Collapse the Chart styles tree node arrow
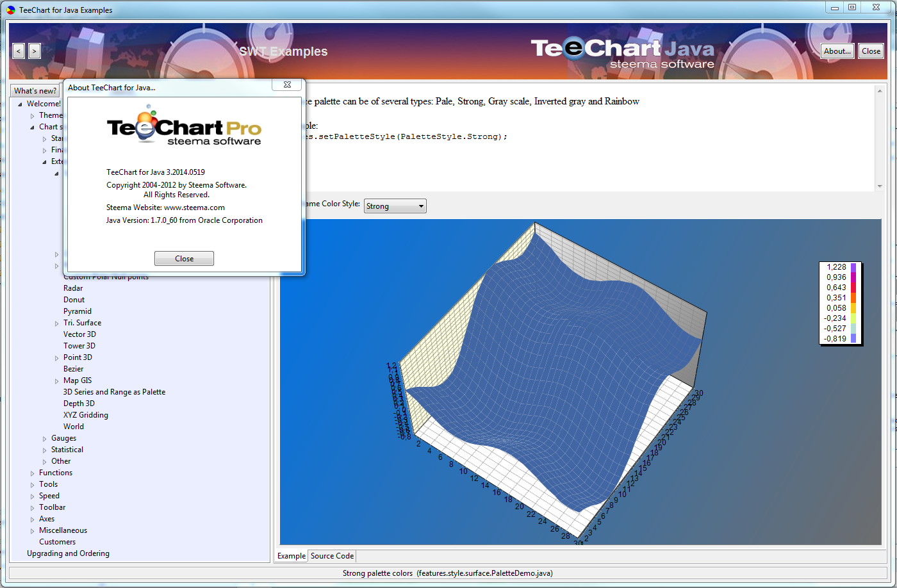 coord(33,127)
